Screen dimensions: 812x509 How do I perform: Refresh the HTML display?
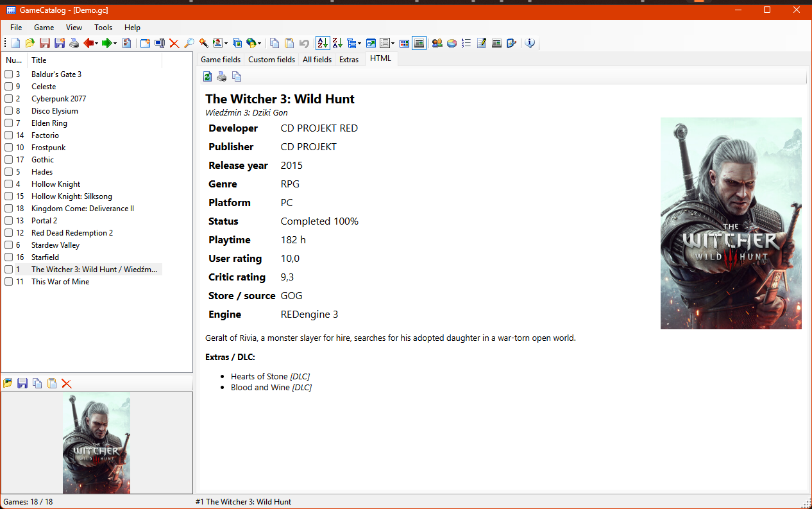207,77
